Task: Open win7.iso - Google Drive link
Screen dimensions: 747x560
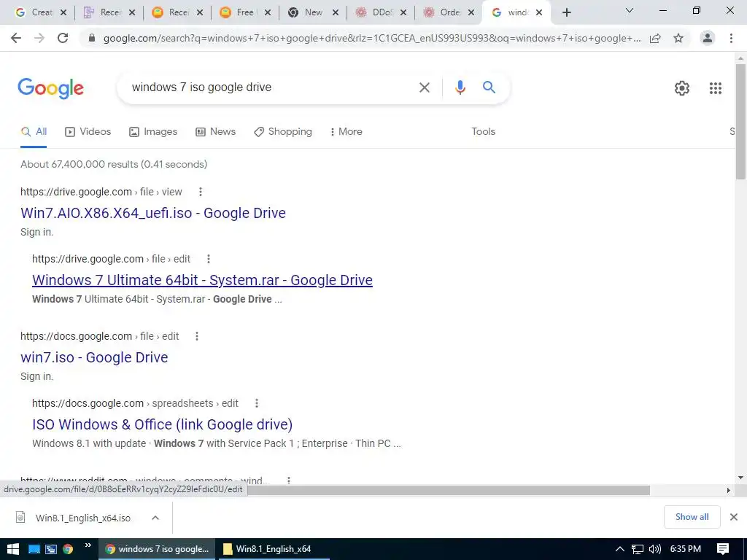Action: [94, 357]
